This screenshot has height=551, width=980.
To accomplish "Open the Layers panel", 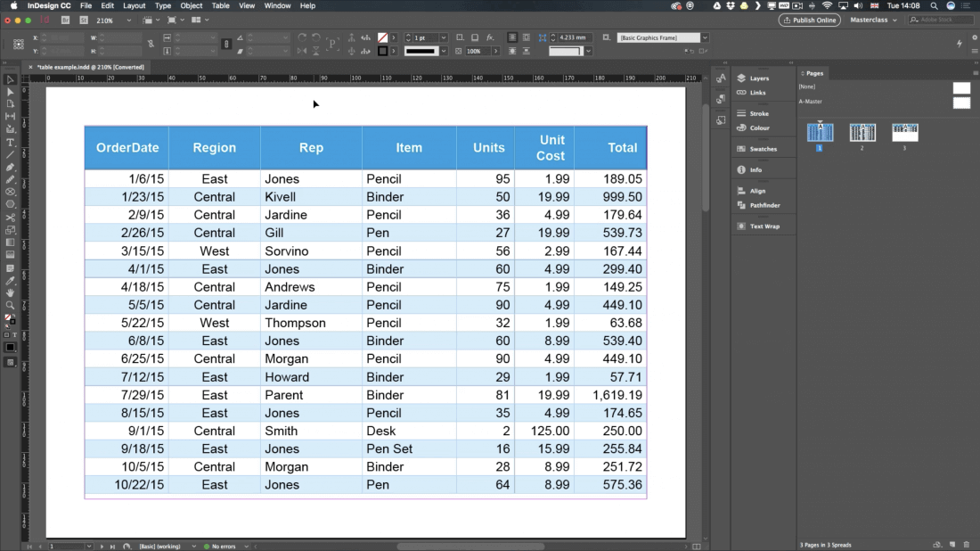I will [x=760, y=78].
